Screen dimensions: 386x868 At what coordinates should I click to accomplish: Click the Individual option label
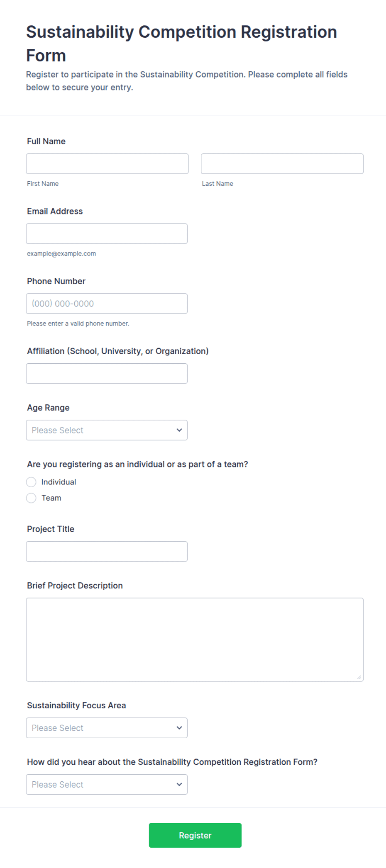coord(59,482)
